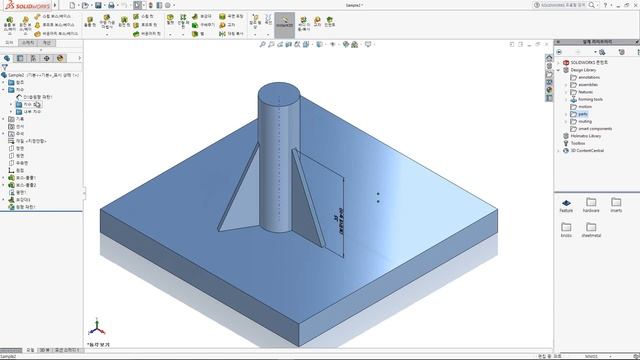Image resolution: width=640 pixels, height=360 pixels.
Task: Click the Rebuild traffic light icon
Action: [151, 5]
